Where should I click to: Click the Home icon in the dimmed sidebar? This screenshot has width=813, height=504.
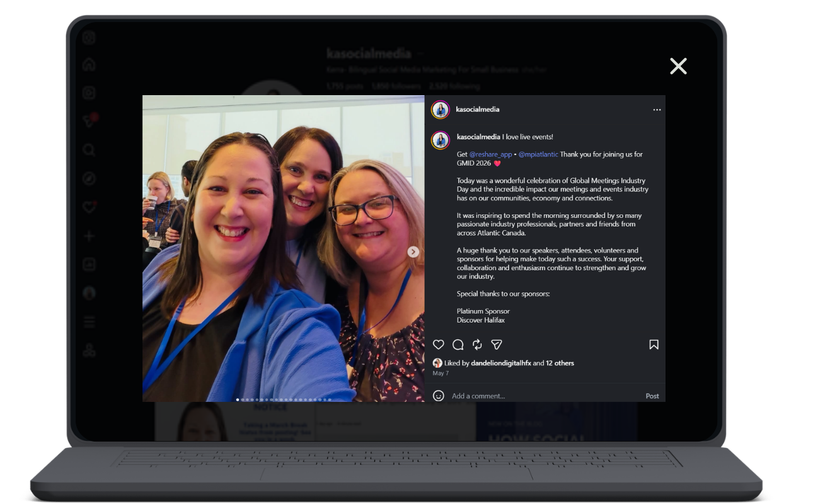tap(89, 64)
